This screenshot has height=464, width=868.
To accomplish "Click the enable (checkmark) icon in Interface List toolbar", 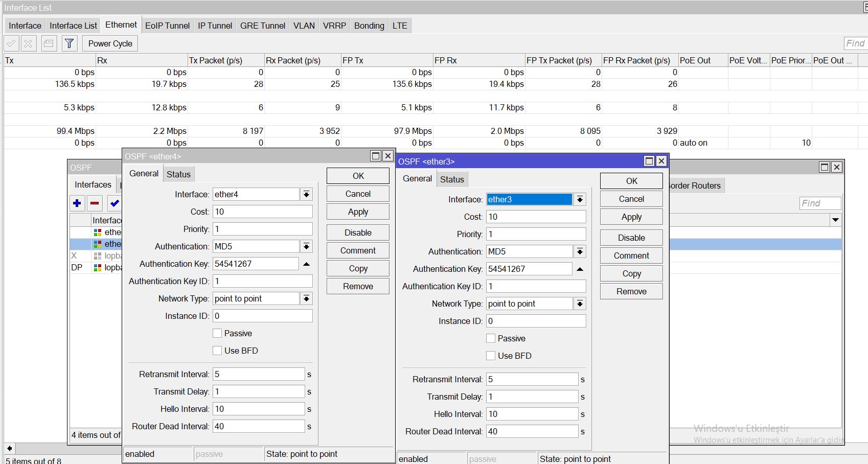I will [x=11, y=43].
